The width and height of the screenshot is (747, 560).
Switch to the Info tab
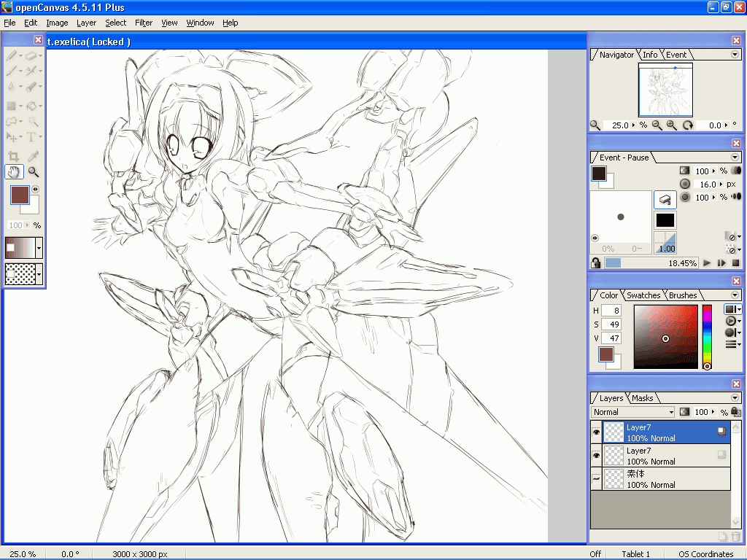(650, 55)
